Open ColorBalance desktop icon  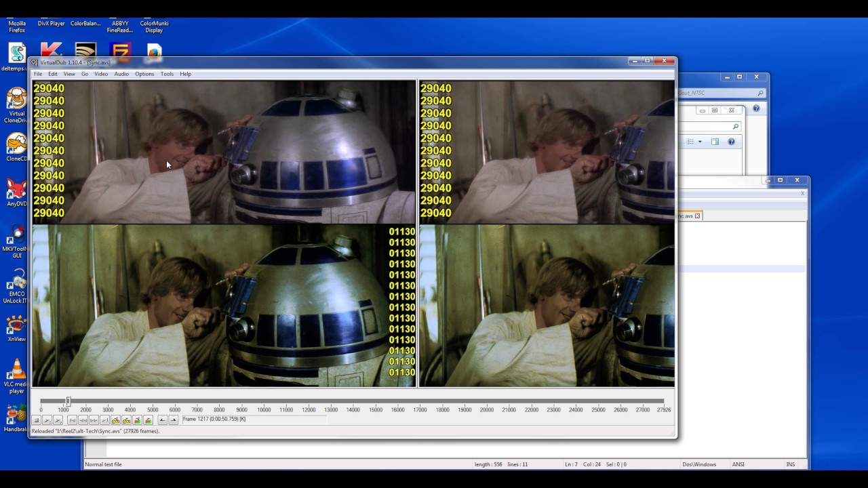click(x=85, y=24)
